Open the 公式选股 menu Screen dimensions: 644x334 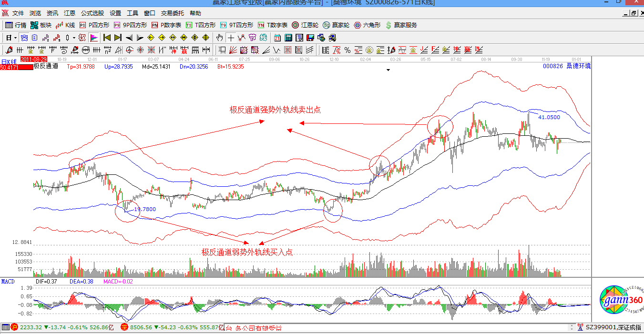(x=92, y=13)
